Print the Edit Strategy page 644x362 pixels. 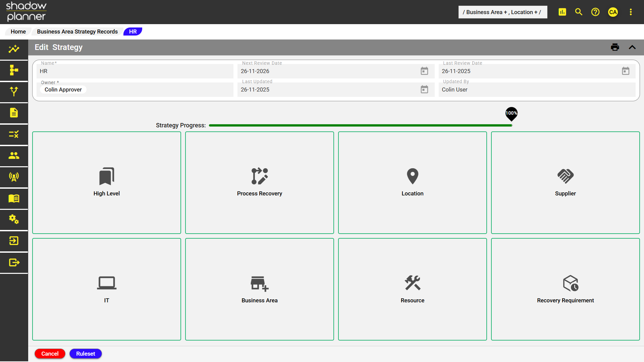click(615, 47)
